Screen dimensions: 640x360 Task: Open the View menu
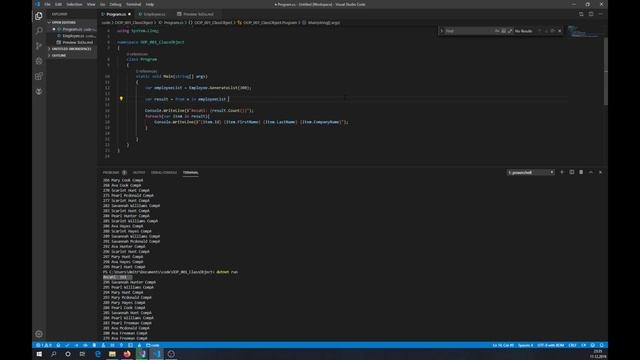91,4
